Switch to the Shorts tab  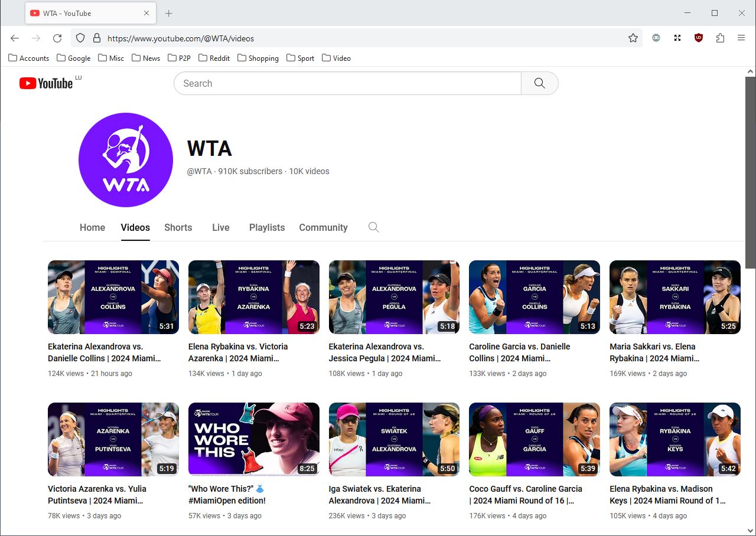click(178, 227)
